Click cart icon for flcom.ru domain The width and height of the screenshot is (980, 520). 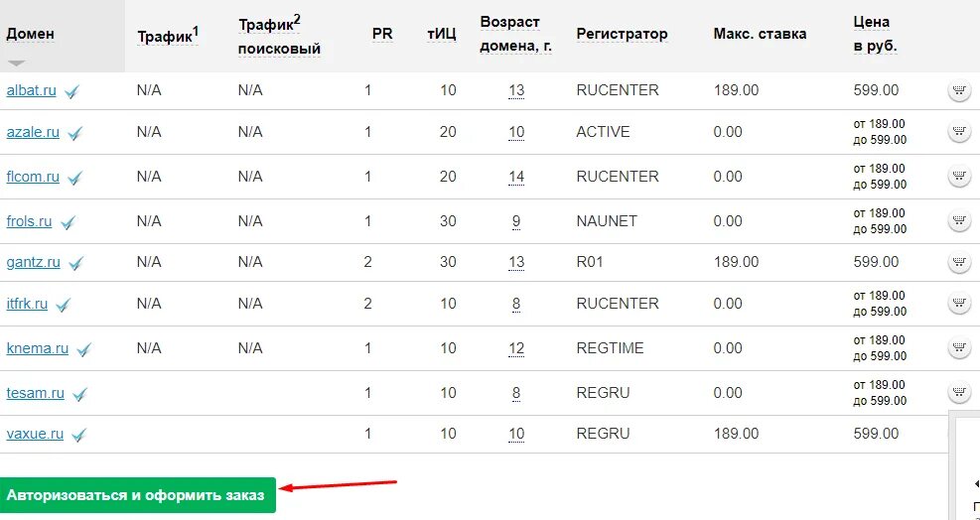pyautogui.click(x=959, y=177)
